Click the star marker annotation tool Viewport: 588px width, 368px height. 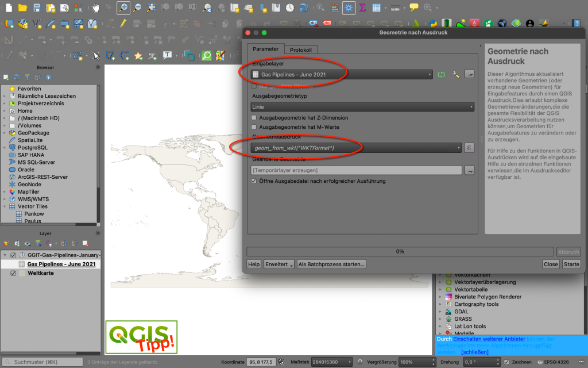tap(138, 56)
